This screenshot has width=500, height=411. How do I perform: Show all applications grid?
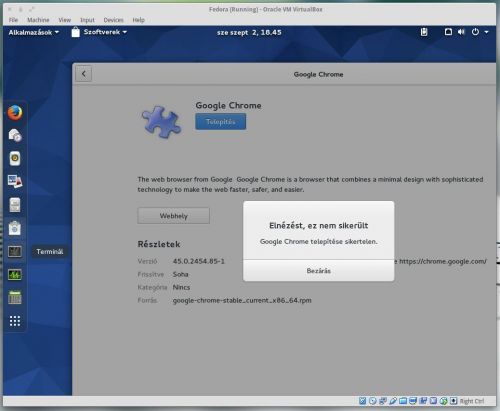click(15, 321)
